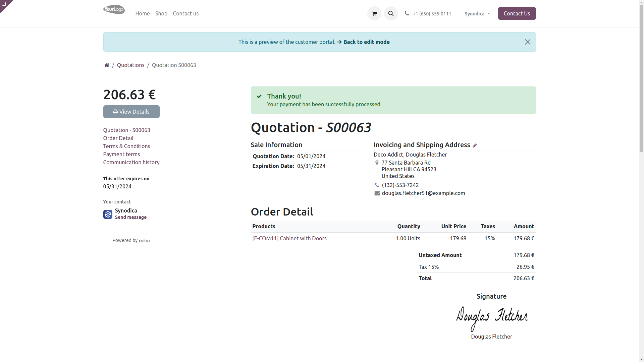Screen dimensions: 644x362
Task: Click Send message link
Action: [x=131, y=217]
